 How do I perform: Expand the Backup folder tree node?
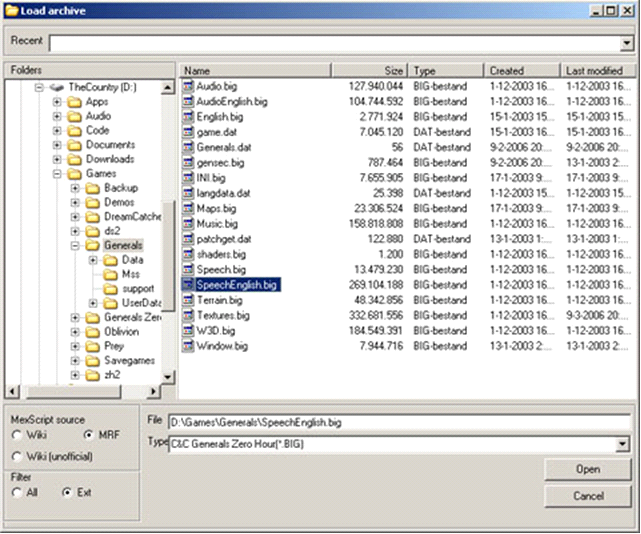tap(74, 188)
